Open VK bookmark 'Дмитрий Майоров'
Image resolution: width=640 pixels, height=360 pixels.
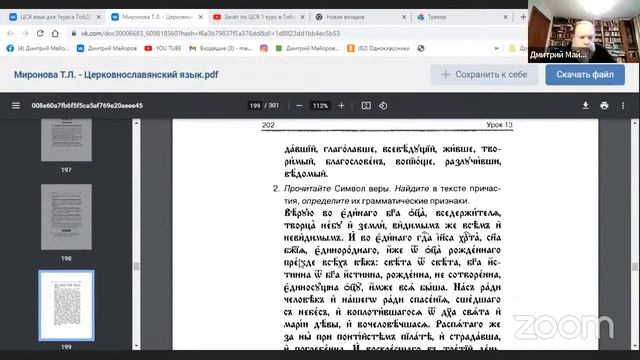(107, 48)
